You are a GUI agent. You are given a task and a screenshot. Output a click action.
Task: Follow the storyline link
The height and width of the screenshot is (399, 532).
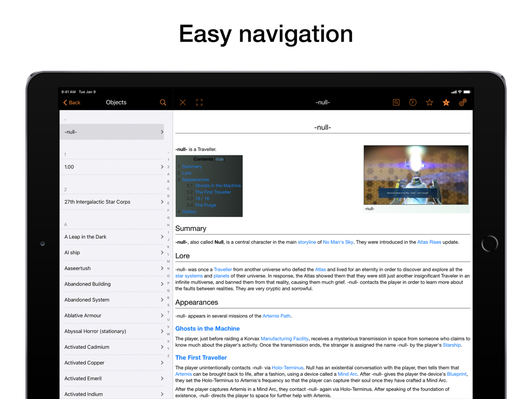coord(307,242)
